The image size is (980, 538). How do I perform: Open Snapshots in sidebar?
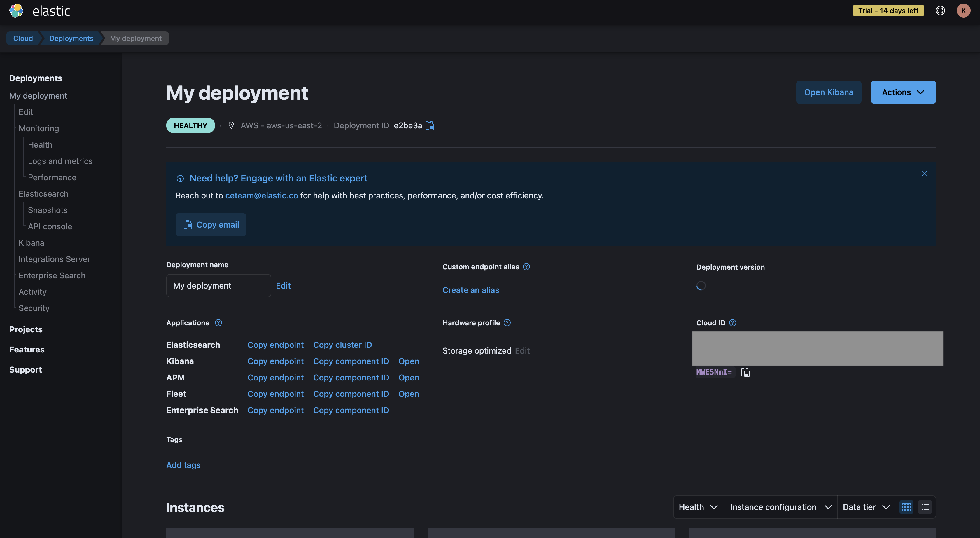[x=48, y=210]
